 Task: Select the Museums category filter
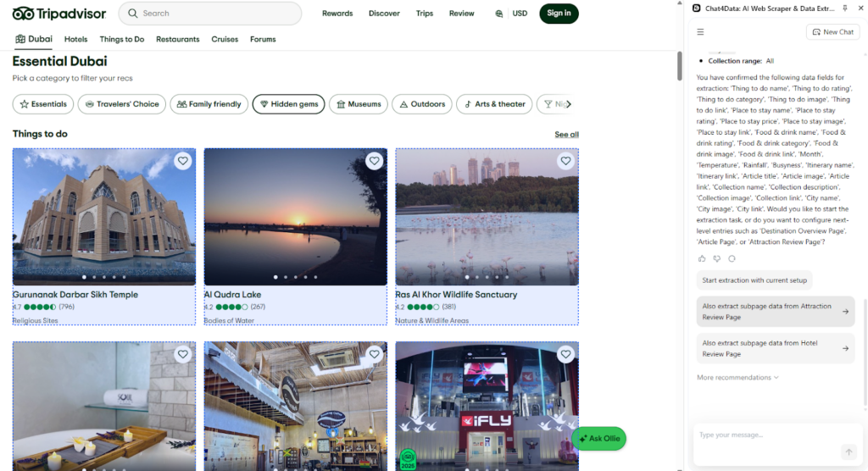(359, 104)
